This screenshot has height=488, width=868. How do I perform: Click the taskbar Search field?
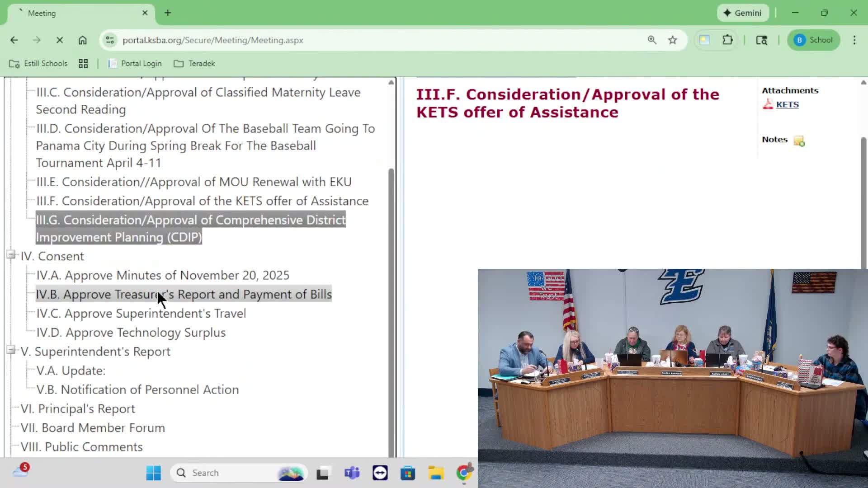click(240, 473)
